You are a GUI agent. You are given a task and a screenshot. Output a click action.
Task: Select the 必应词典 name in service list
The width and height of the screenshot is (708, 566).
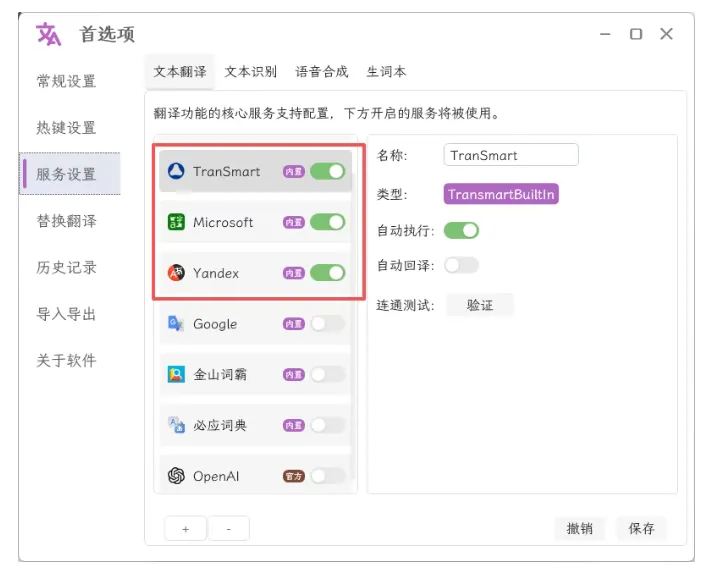point(220,425)
